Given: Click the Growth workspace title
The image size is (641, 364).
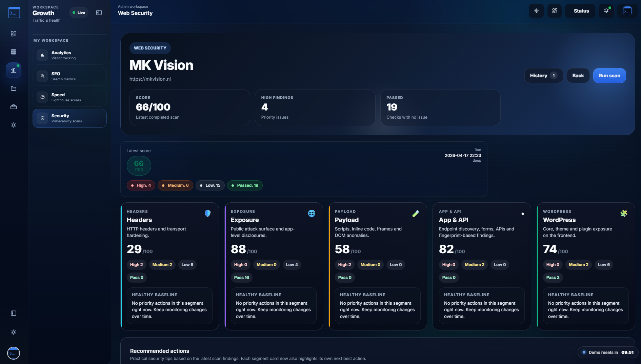Looking at the screenshot, I should (x=43, y=13).
